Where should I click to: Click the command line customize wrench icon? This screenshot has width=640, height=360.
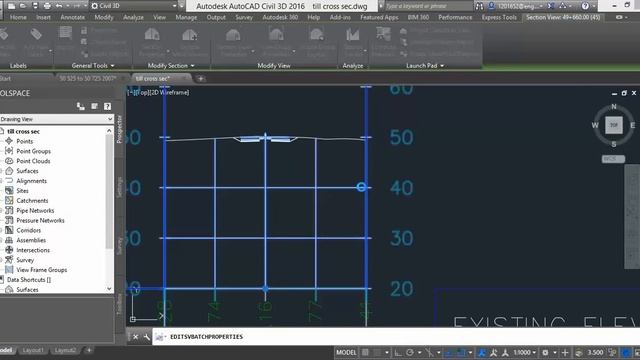coord(147,337)
